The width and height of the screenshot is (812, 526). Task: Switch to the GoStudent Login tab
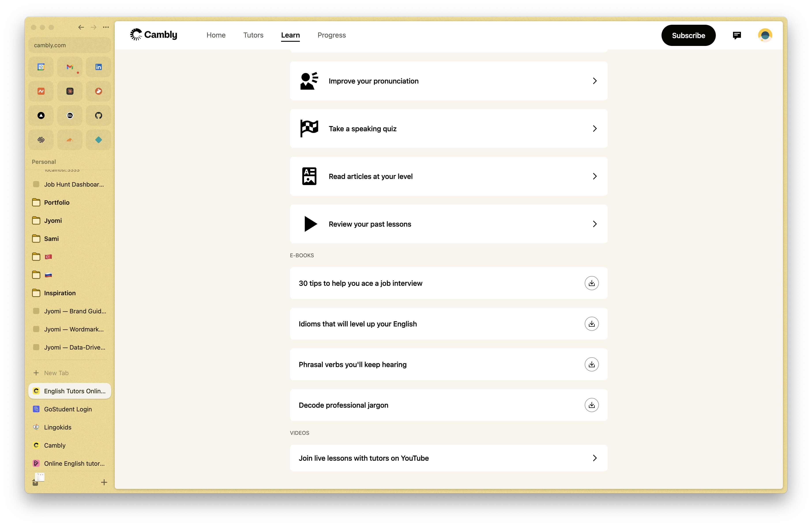[x=68, y=409]
